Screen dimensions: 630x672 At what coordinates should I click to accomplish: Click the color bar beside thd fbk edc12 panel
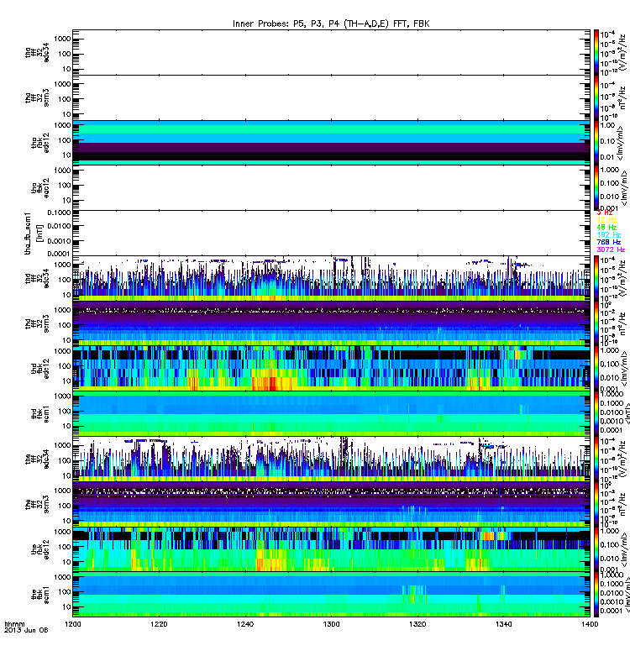point(596,369)
